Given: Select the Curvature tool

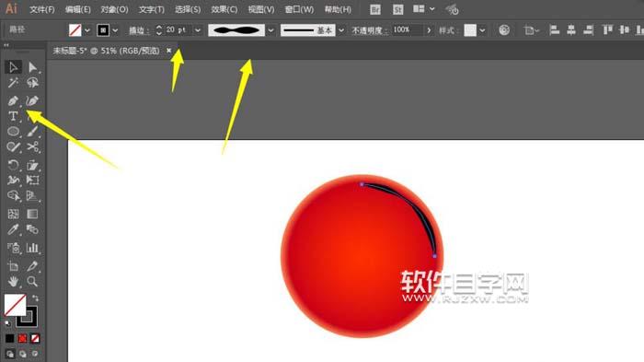Looking at the screenshot, I should pos(32,100).
